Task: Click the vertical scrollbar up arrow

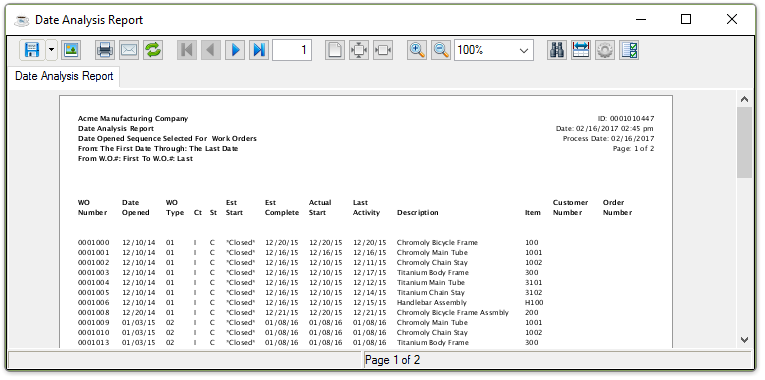Action: click(x=745, y=99)
